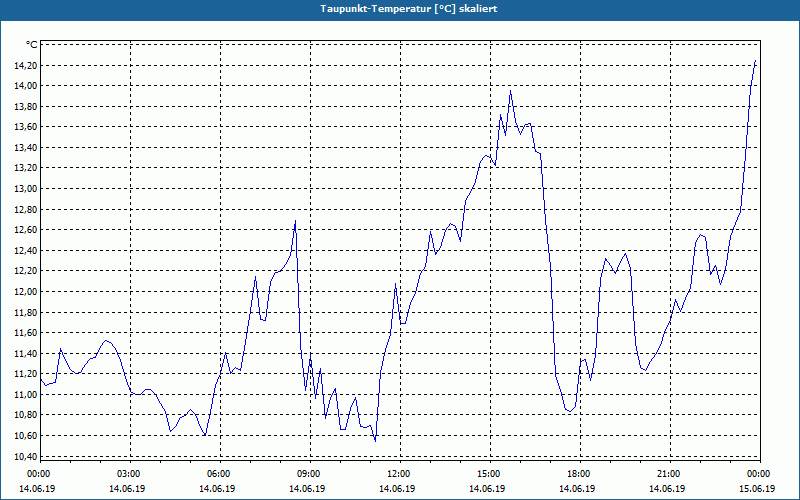Select the 12,80 axis label

(x=27, y=209)
